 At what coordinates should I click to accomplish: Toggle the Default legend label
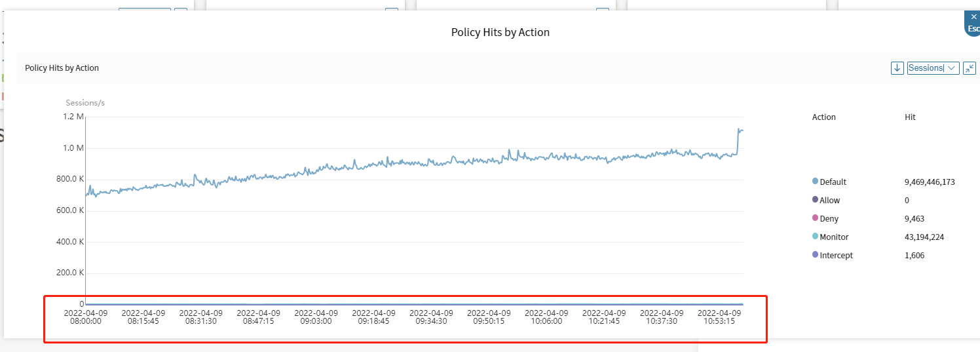click(833, 182)
